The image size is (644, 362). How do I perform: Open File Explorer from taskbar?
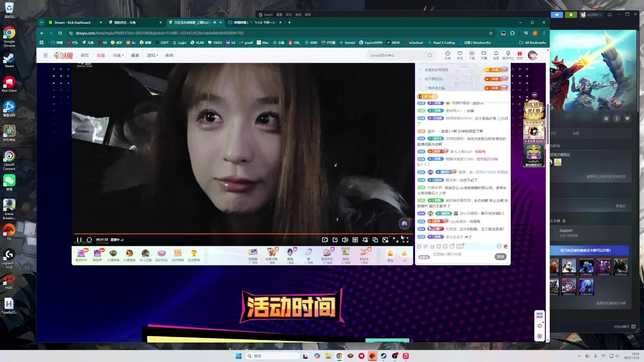[328, 356]
